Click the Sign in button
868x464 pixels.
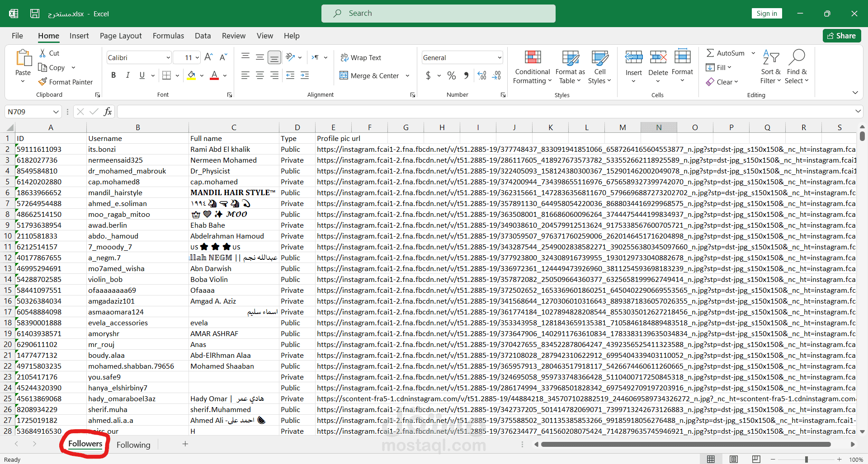tap(767, 14)
